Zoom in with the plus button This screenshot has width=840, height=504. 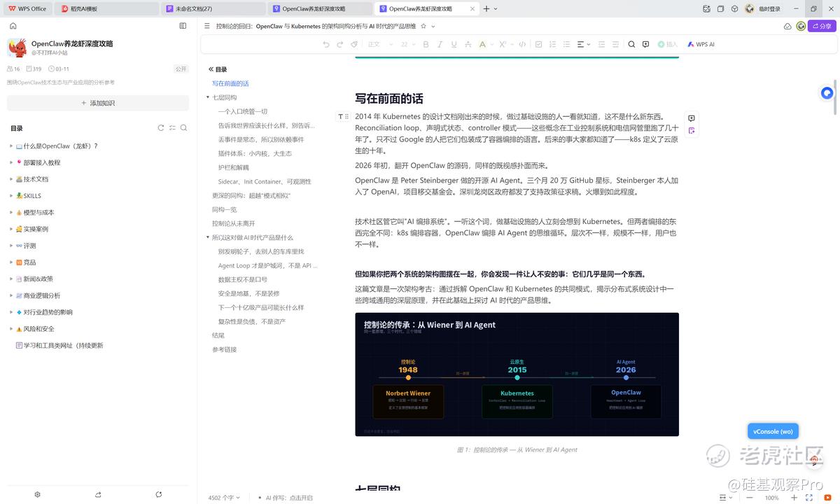click(796, 498)
